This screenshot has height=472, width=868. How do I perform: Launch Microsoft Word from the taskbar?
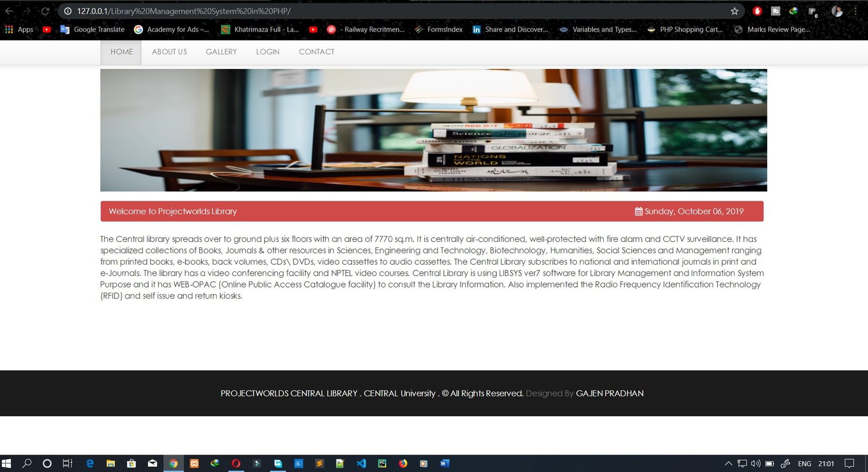[x=444, y=463]
